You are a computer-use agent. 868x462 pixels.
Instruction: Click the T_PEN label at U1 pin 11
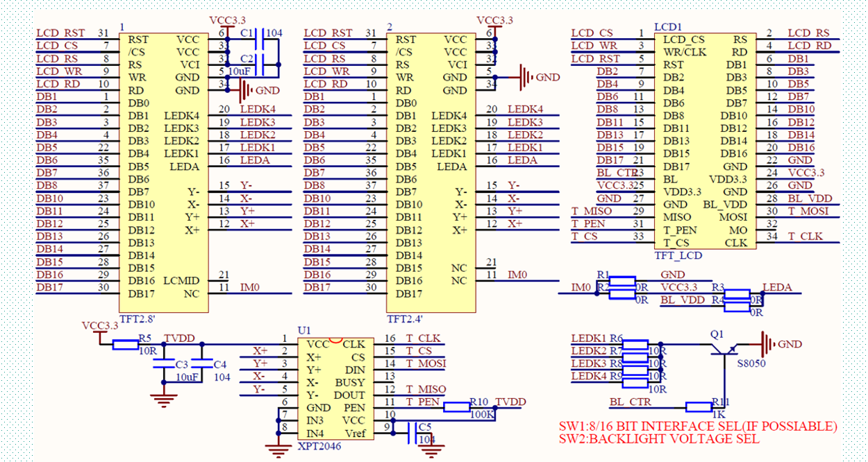423,402
